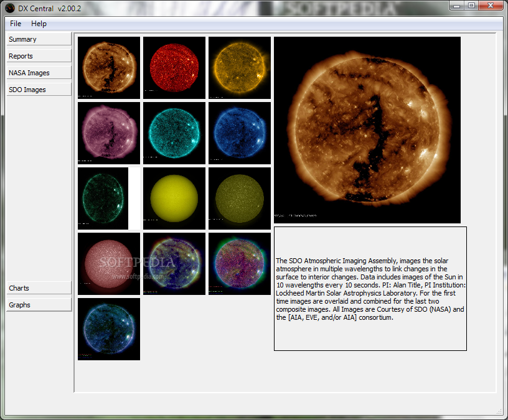Screen dimensions: 508x420
Task: Select the pale pink sun thumbnail
Action: [x=109, y=264]
